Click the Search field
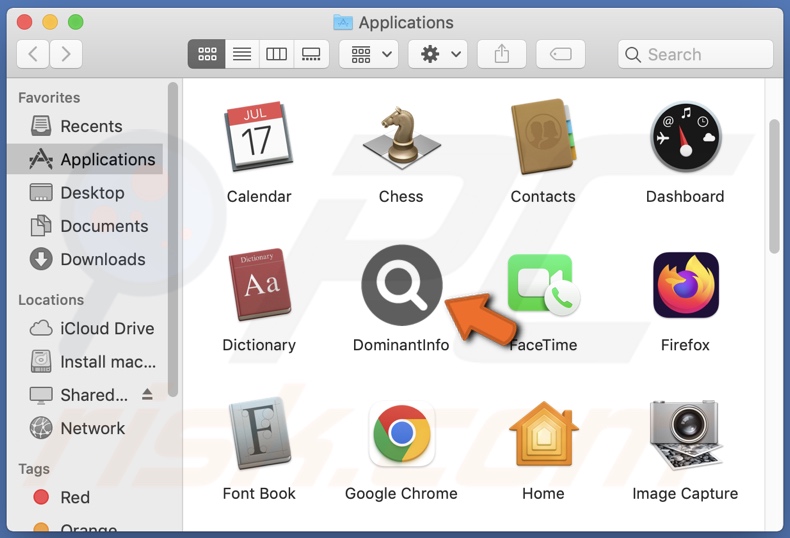Viewport: 790px width, 538px height. [x=695, y=54]
